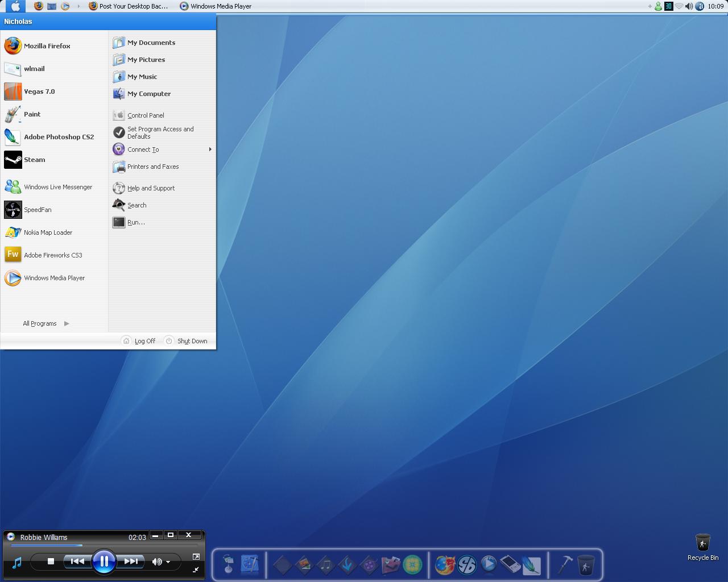Open the wireless network tray icon
Image resolution: width=728 pixels, height=582 pixels.
click(679, 6)
